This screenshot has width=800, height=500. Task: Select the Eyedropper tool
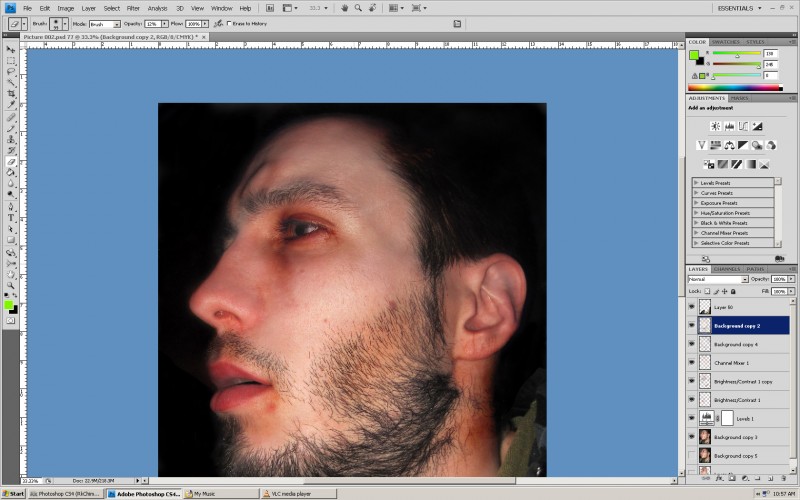pyautogui.click(x=11, y=105)
